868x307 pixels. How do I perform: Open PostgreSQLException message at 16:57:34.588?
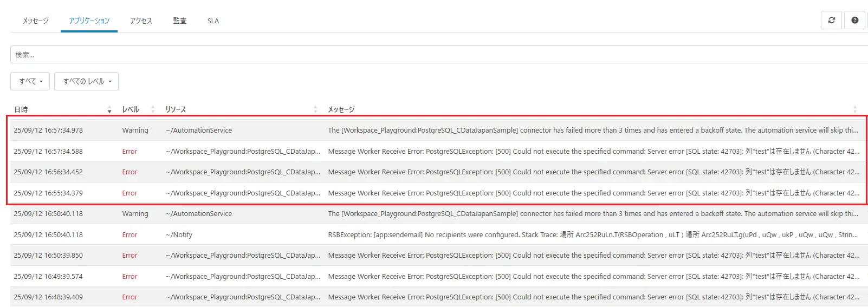pyautogui.click(x=594, y=152)
